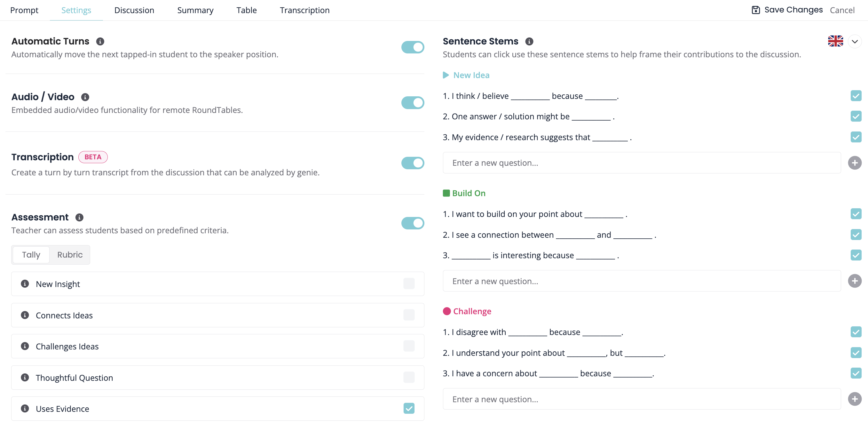868x423 pixels.
Task: Disable the Automatic Turns toggle
Action: (413, 47)
